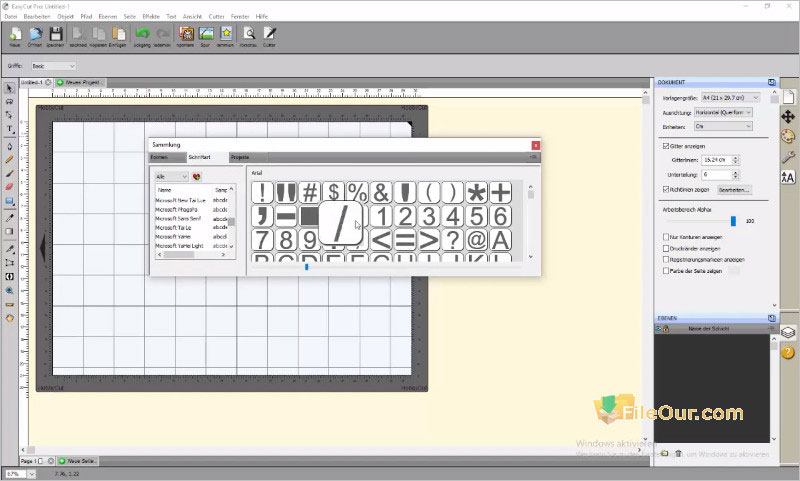800x481 pixels.
Task: Open the Ausrichtung Horizontal dropdown
Action: tap(723, 112)
